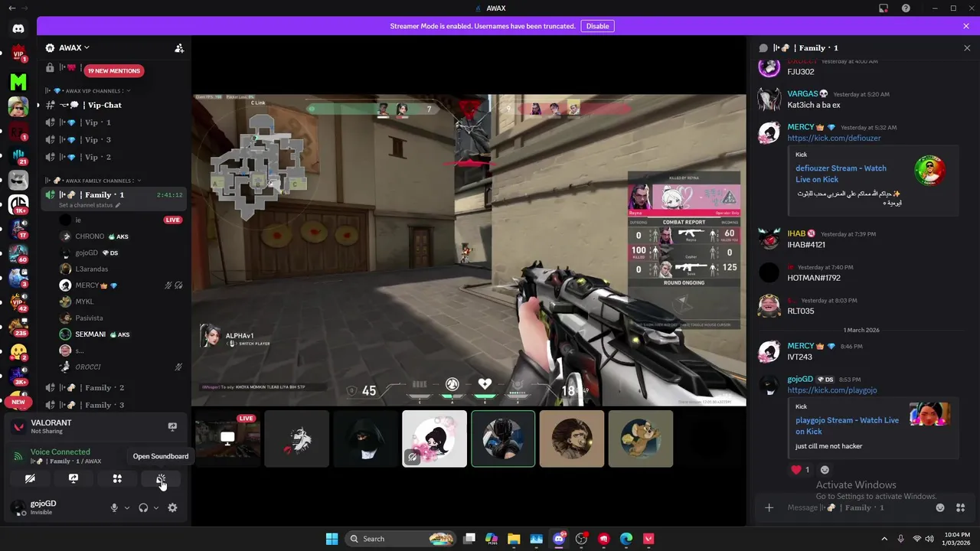The height and width of the screenshot is (551, 980).
Task: Stream VALORANT using the share icon
Action: pos(172,426)
